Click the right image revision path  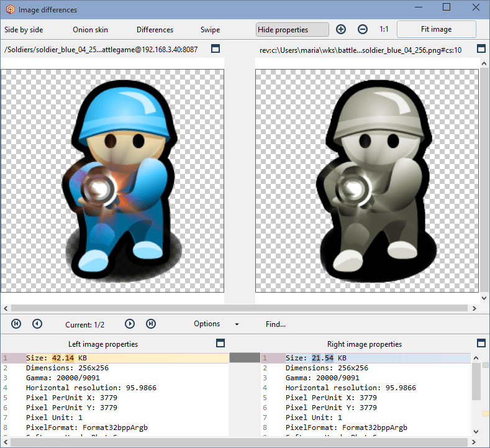tap(360, 50)
